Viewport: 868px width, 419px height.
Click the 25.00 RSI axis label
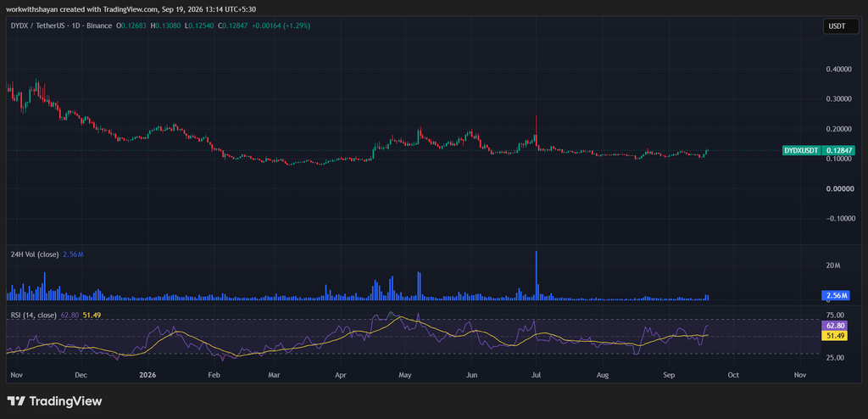pyautogui.click(x=833, y=357)
